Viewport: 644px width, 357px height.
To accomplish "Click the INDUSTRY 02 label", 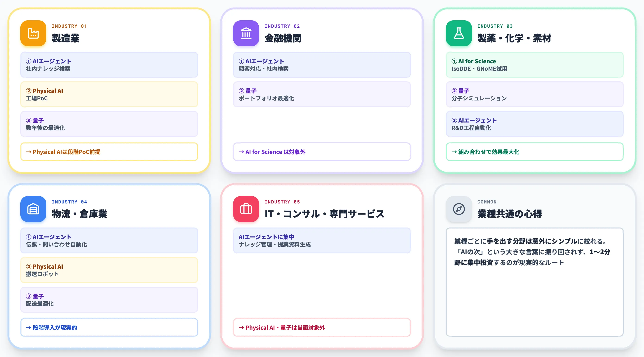I will coord(282,26).
